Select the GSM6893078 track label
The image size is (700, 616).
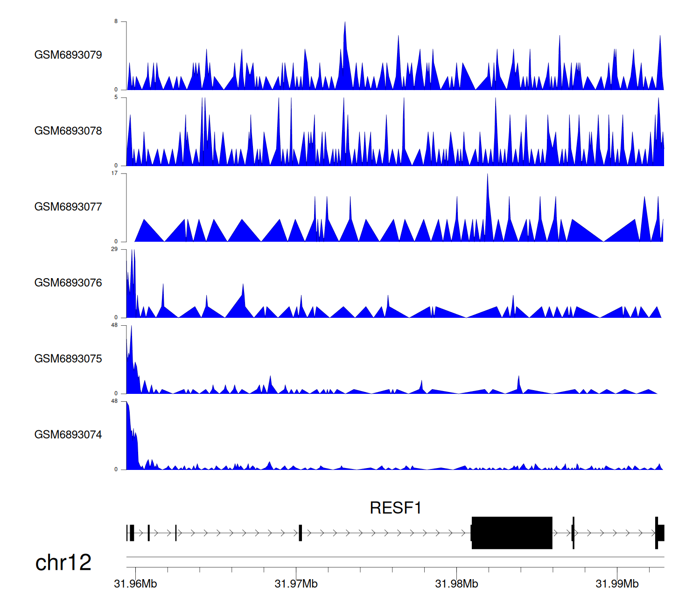coord(68,131)
